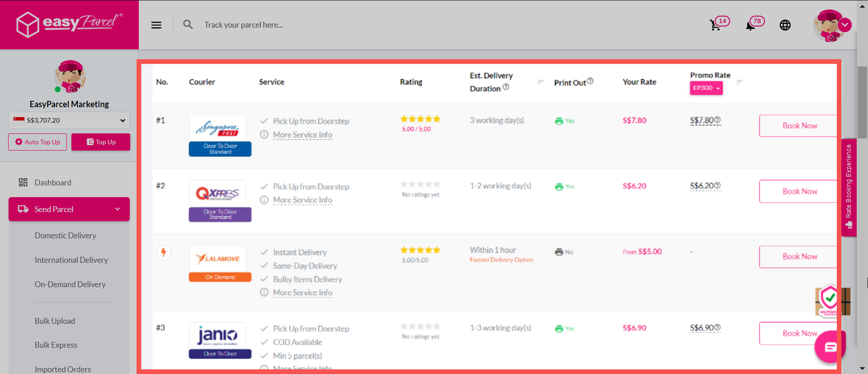Screen dimensions: 868x374
Task: Sort by Est. Delivery Duration icon
Action: [x=541, y=82]
